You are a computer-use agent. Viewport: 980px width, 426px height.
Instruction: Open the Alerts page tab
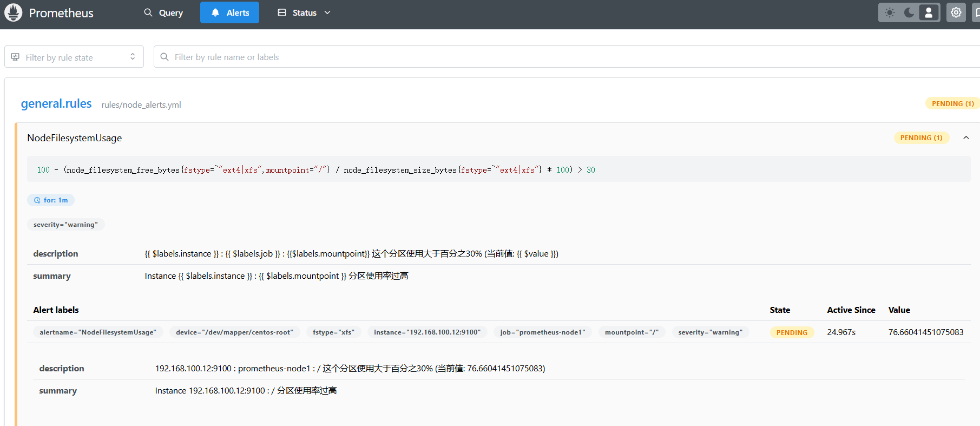[x=229, y=12]
